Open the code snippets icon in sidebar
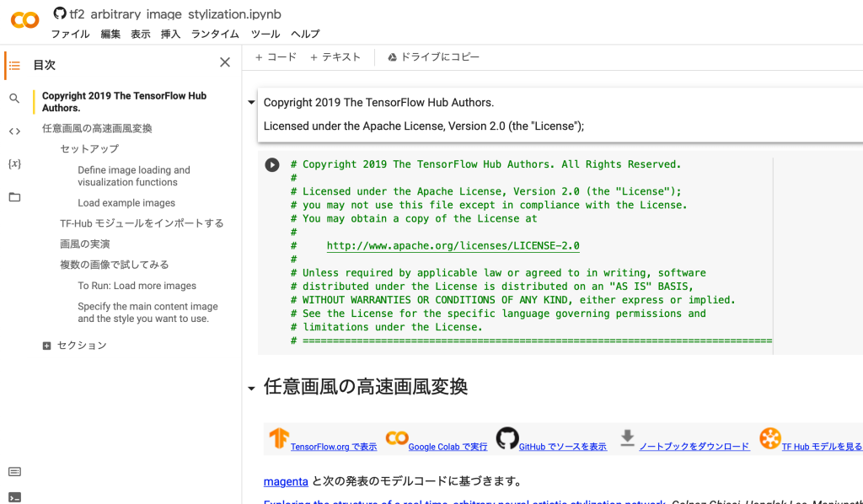This screenshot has height=504, width=863. tap(14, 131)
